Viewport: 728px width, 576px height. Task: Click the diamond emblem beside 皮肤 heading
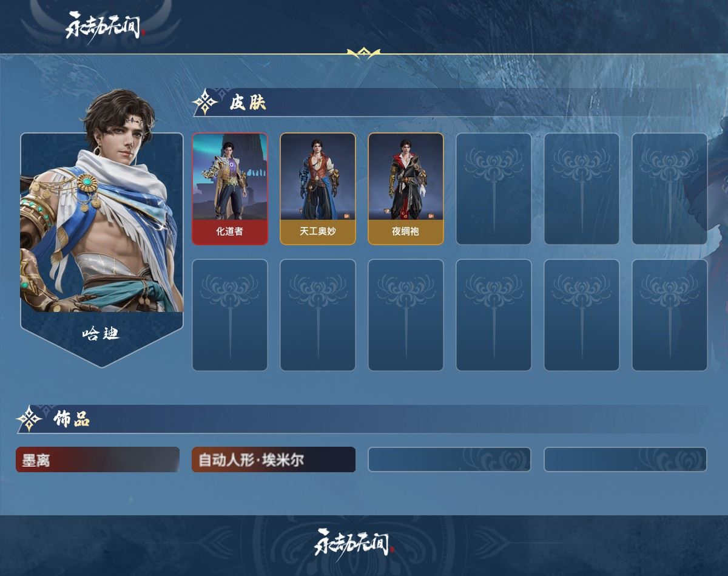(x=206, y=103)
